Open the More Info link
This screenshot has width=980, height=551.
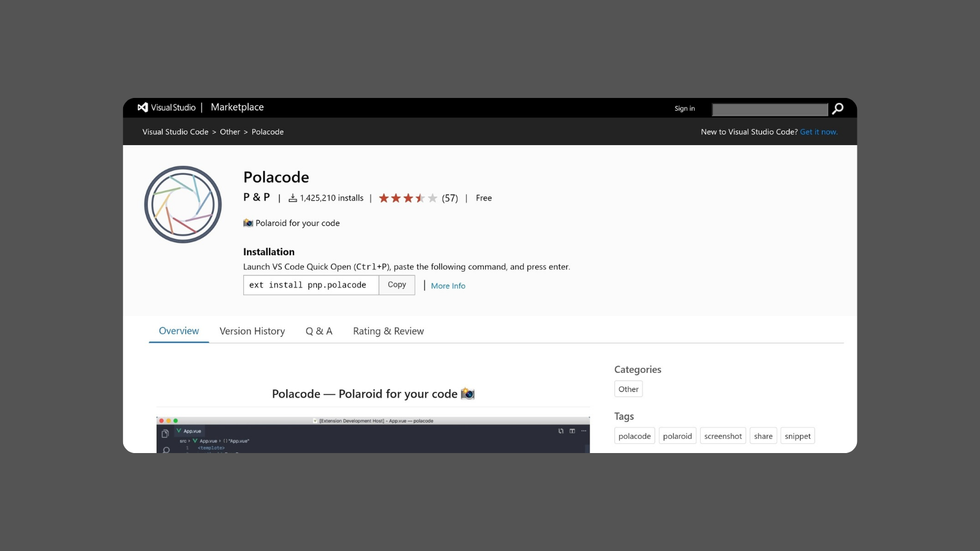[x=448, y=286]
